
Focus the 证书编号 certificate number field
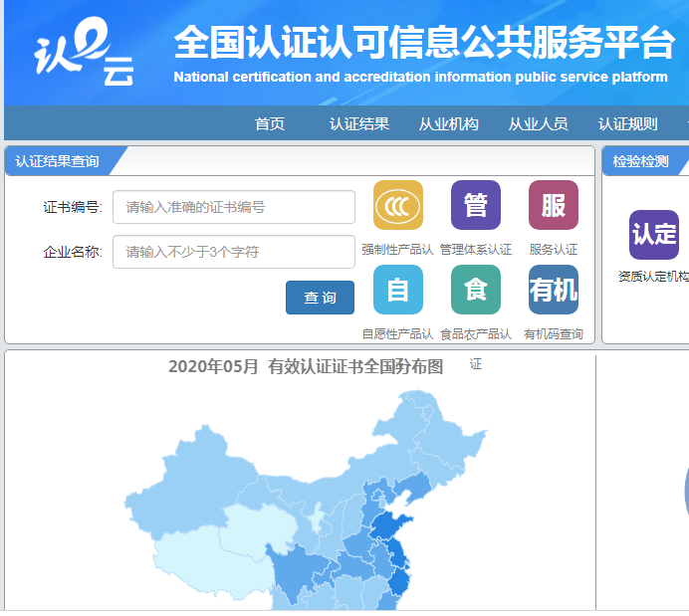(x=234, y=207)
